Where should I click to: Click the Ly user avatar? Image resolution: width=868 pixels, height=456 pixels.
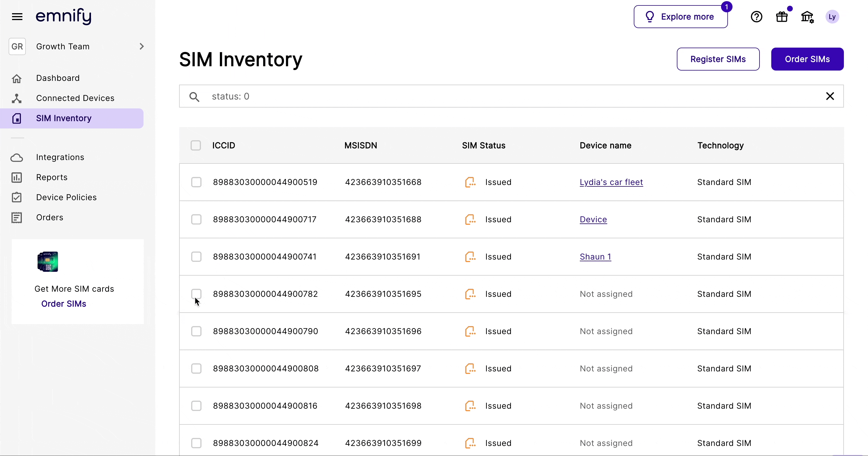tap(832, 17)
